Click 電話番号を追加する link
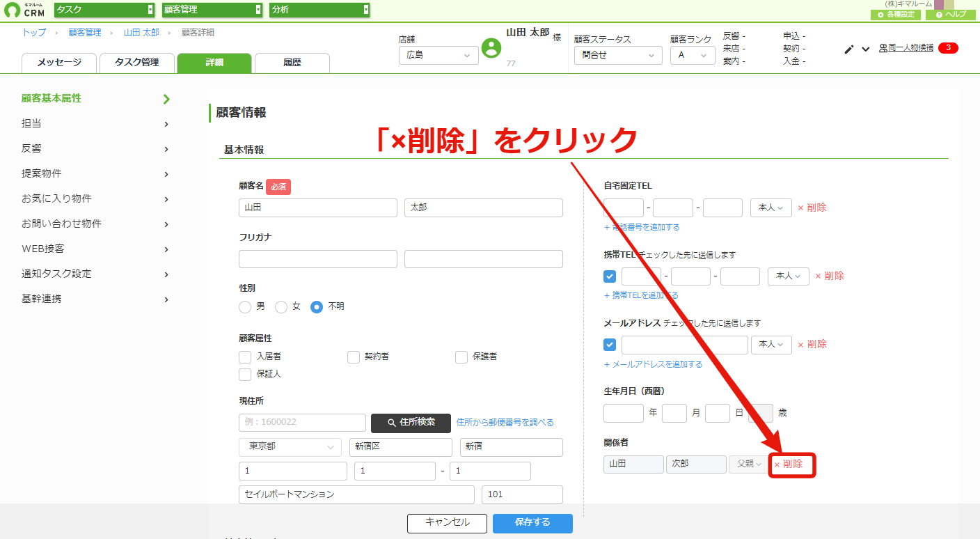The height and width of the screenshot is (539, 980). point(642,227)
